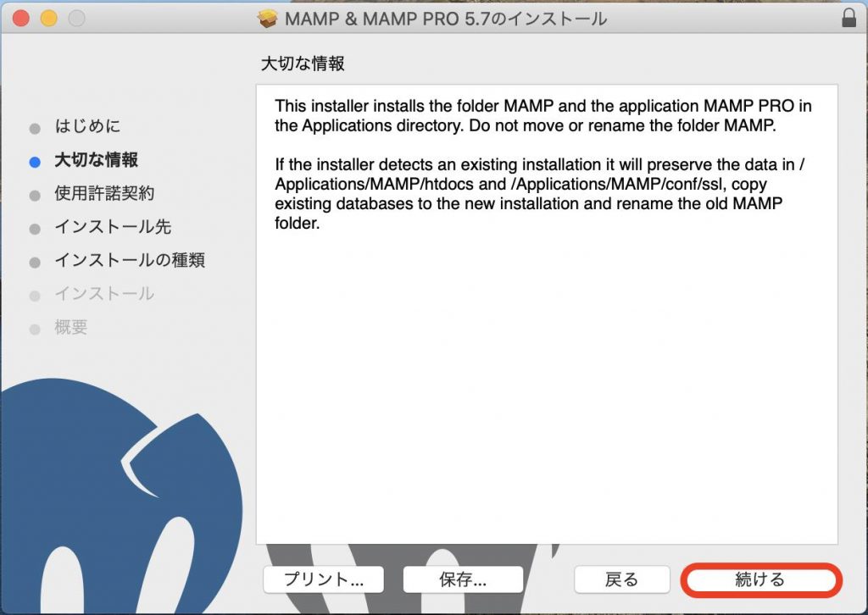Image resolution: width=868 pixels, height=615 pixels.
Task: Click paragraph starting 'This installer installs'
Action: pos(543,115)
